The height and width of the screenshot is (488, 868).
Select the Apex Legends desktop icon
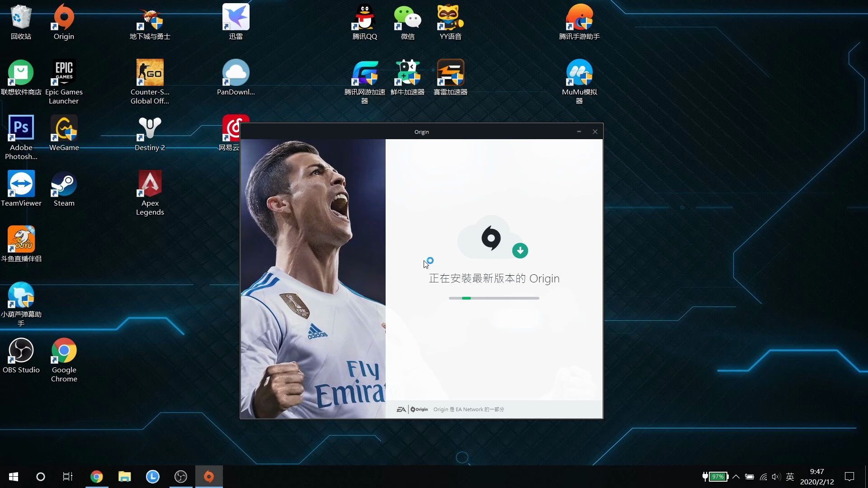150,184
